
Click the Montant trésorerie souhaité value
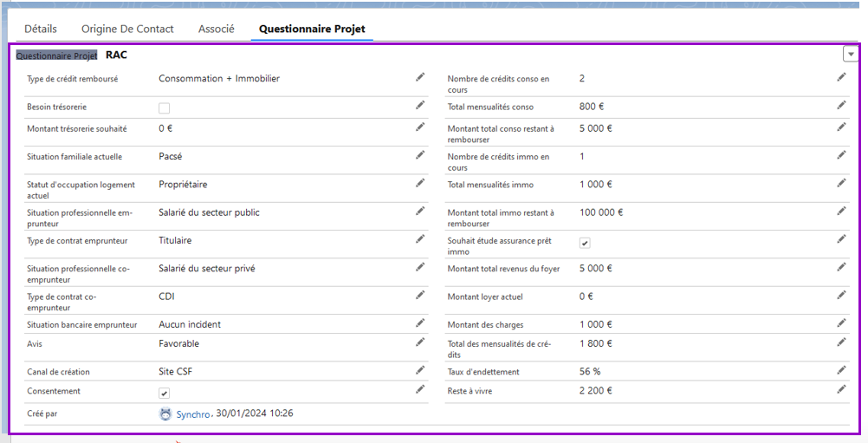(167, 128)
